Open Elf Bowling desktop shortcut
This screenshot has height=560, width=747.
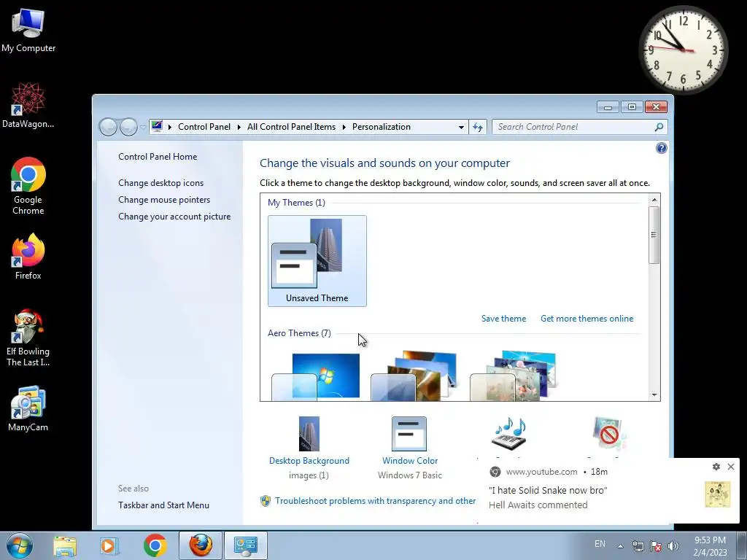(x=28, y=337)
